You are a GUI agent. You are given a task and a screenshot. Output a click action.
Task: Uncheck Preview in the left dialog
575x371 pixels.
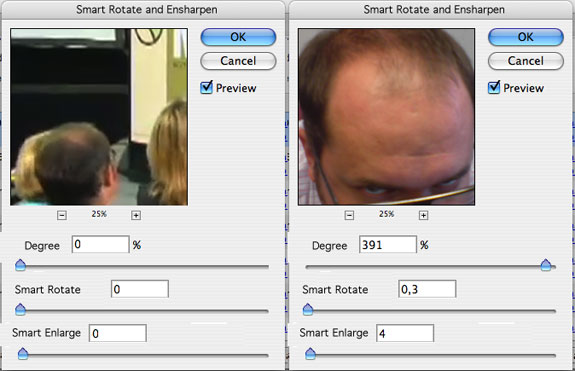pos(206,88)
